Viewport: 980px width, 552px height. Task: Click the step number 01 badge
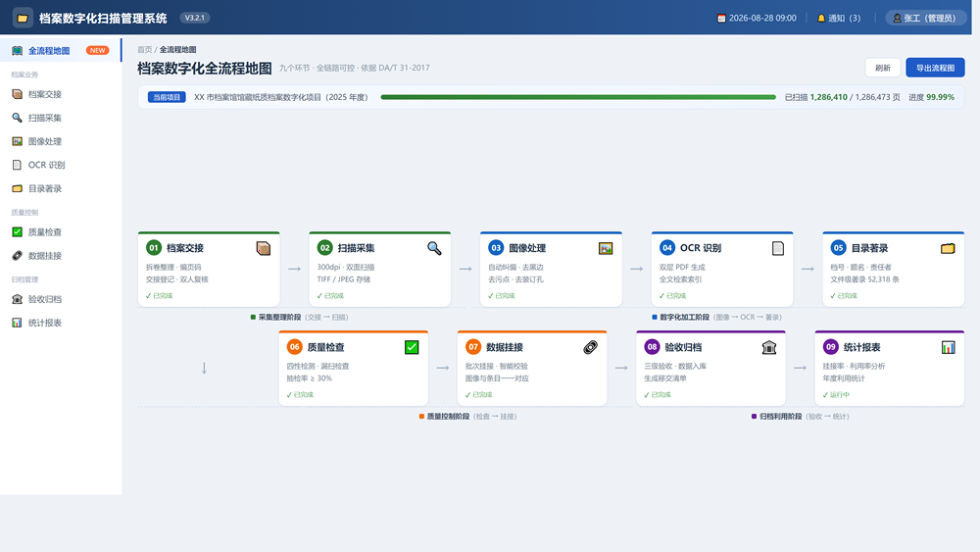tap(154, 247)
